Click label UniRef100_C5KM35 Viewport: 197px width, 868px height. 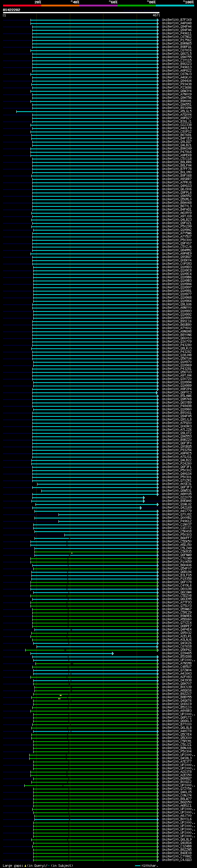click(x=177, y=551)
